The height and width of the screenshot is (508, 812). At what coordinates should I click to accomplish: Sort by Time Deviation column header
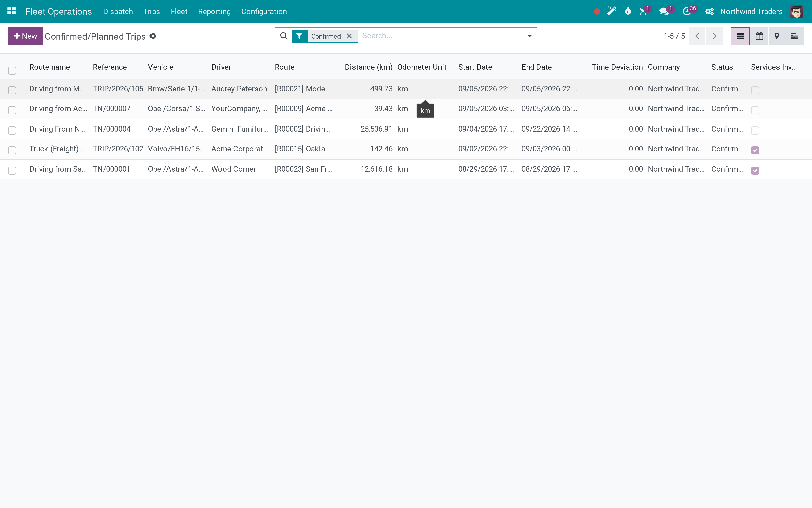point(617,67)
